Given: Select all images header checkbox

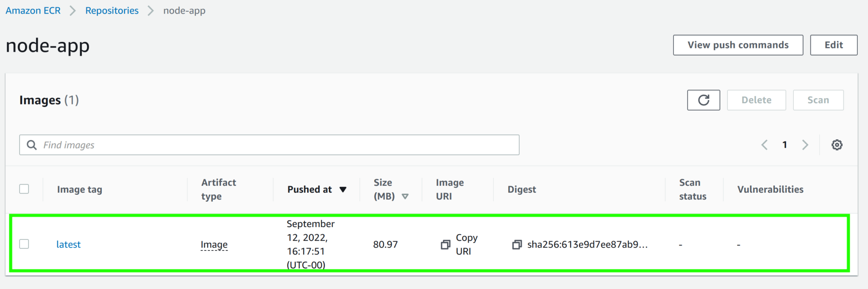Looking at the screenshot, I should [24, 189].
